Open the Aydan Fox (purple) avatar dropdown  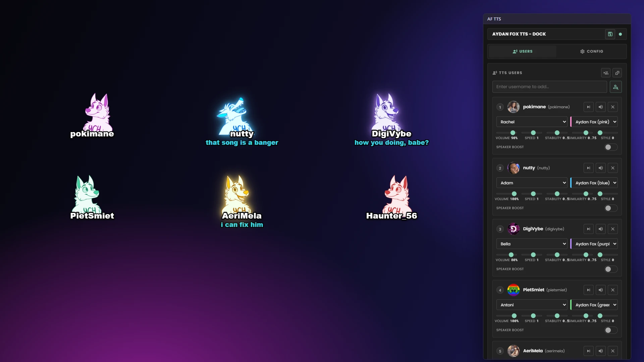click(x=594, y=244)
